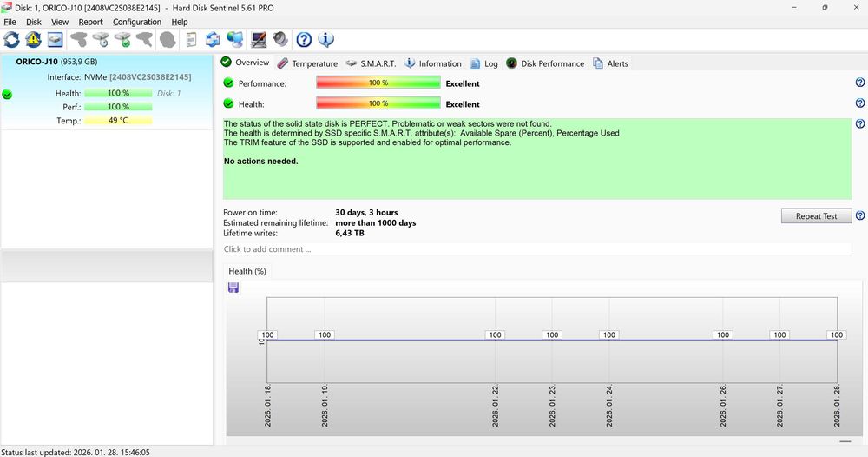Click the Health 100 % bar in left panel

118,93
